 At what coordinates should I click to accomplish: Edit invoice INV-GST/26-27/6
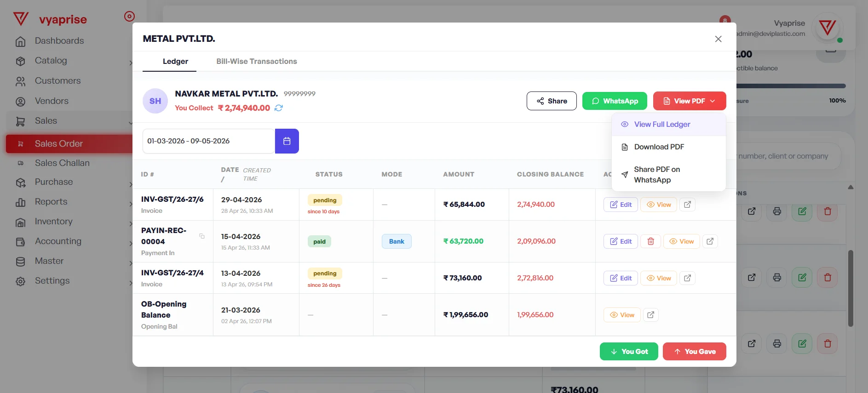coord(621,205)
